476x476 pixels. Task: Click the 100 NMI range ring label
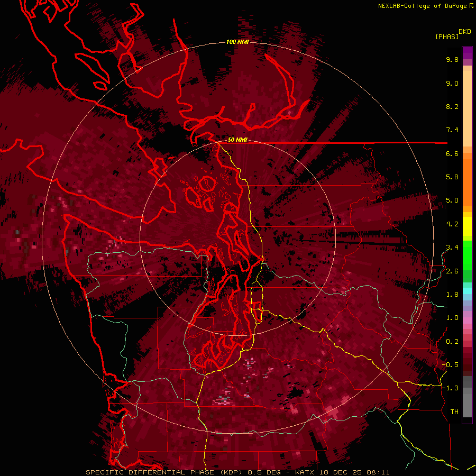237,42
